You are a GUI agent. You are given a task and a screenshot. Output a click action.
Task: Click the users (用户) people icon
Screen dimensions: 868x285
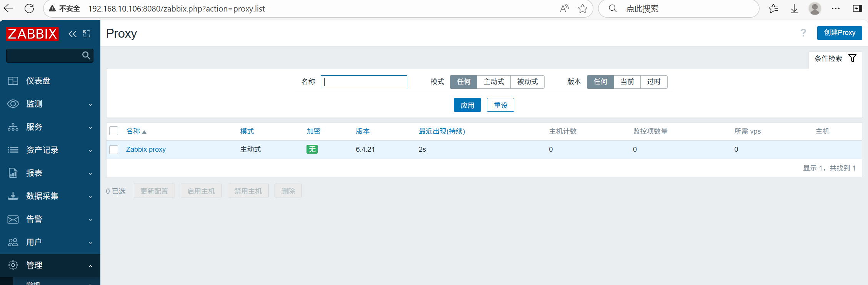(x=13, y=242)
